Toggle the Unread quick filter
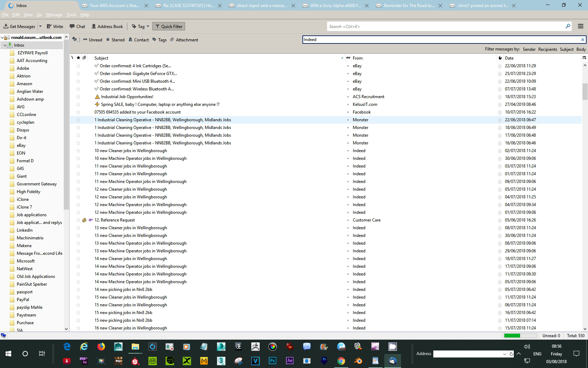 click(x=93, y=40)
